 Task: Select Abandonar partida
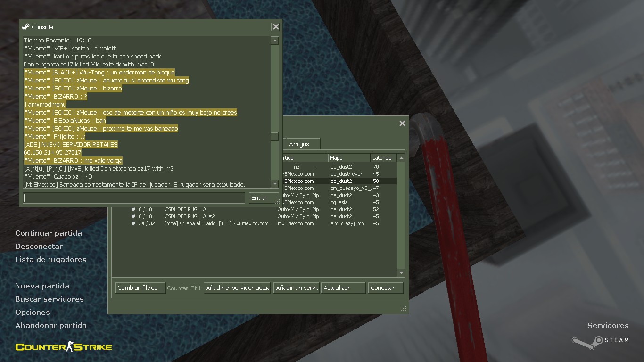tap(51, 326)
